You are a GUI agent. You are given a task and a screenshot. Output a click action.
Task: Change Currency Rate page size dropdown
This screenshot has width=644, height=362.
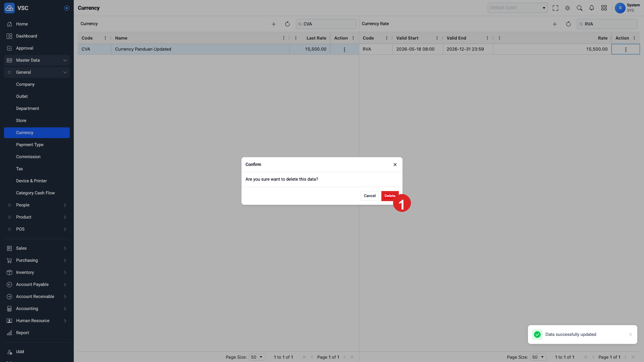(x=538, y=357)
